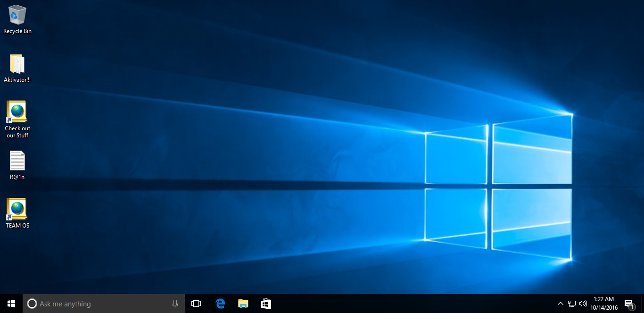Click the Show desktop sliver button

[x=642, y=304]
